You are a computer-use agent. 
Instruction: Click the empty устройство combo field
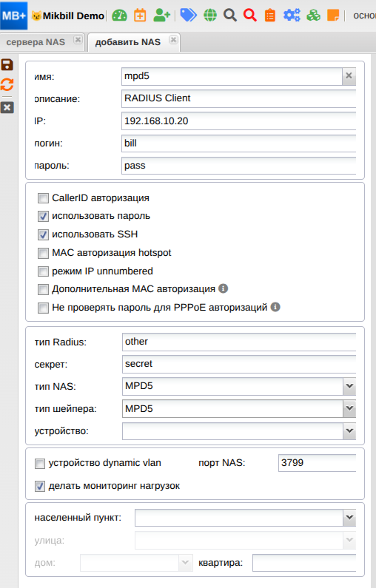point(232,431)
